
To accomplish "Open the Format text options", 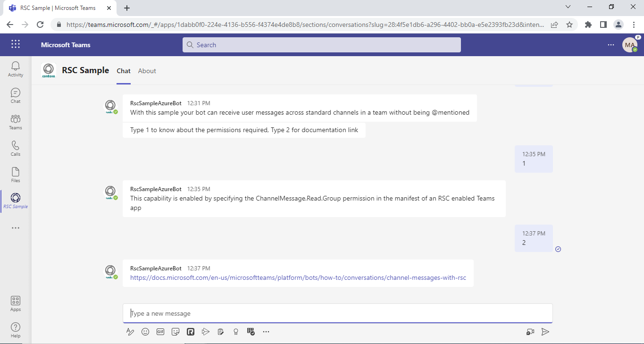I will [x=130, y=332].
